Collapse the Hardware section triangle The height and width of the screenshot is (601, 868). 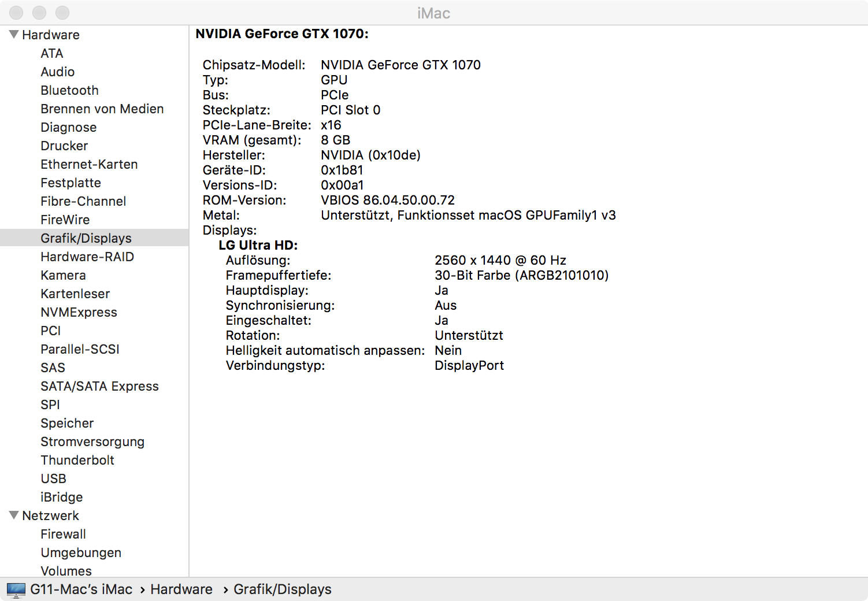coord(14,35)
